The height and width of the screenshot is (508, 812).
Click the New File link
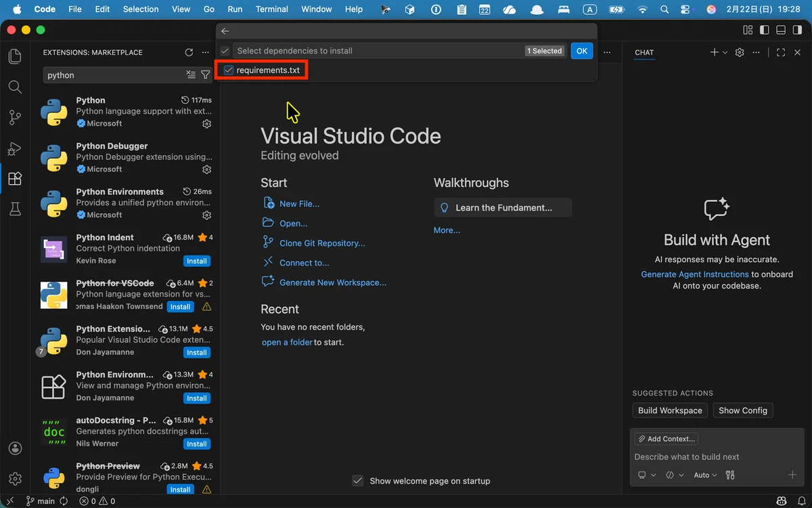click(x=299, y=204)
